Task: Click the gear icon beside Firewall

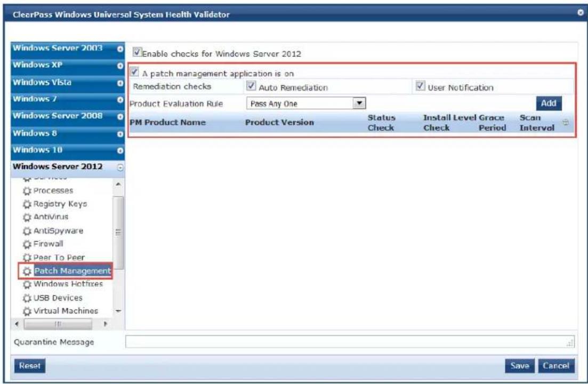Action: point(27,244)
